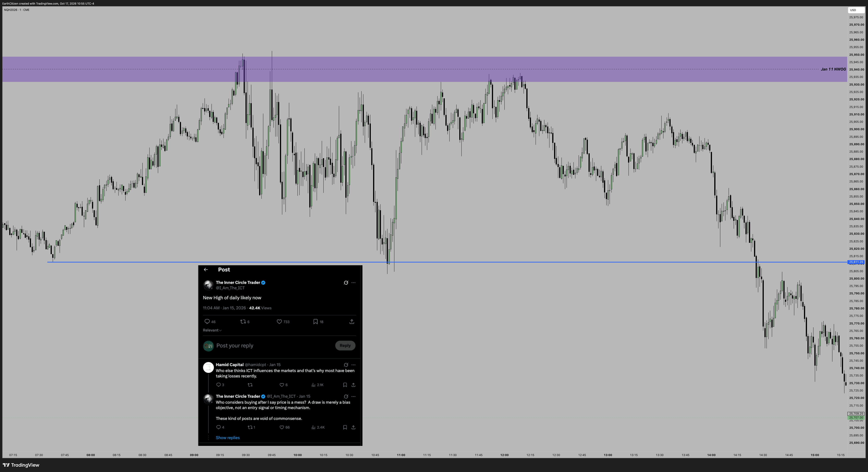Open the three-dot menu on ICT's reply

click(353, 396)
